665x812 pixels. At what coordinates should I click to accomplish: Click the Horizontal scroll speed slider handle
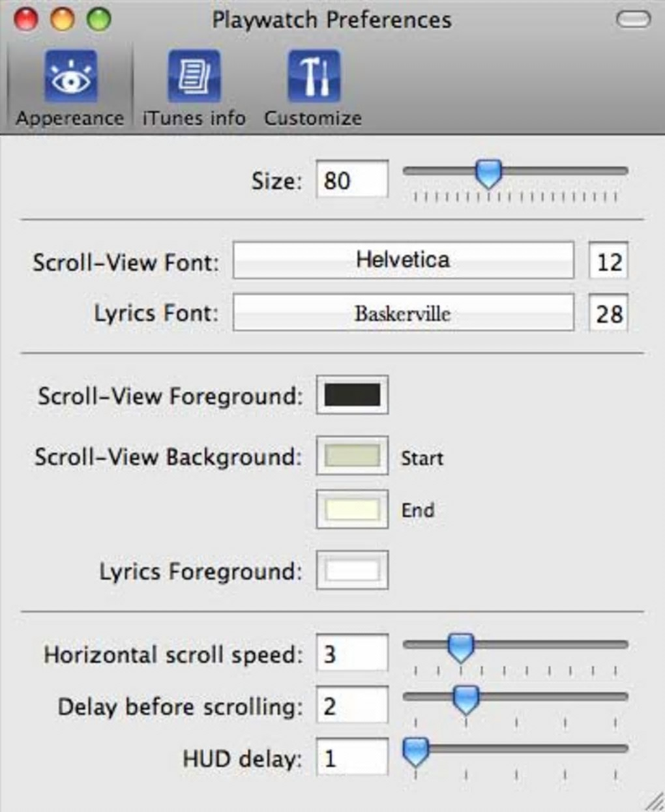pos(461,647)
